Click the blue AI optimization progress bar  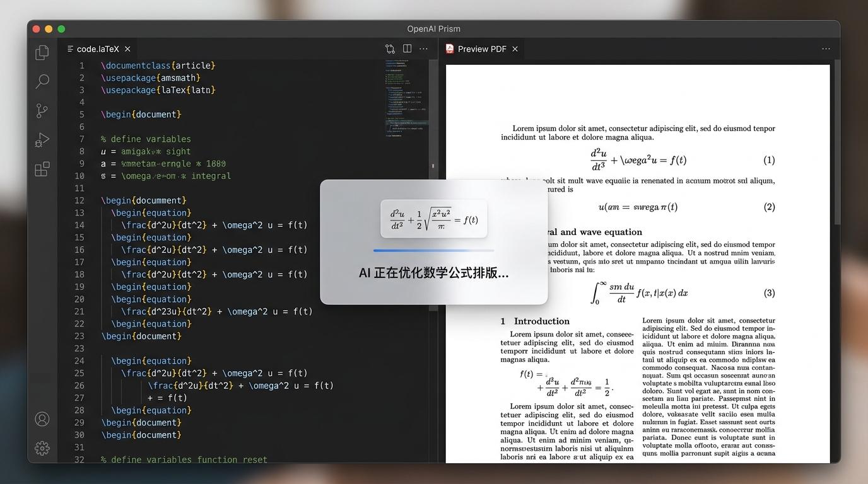tap(433, 250)
